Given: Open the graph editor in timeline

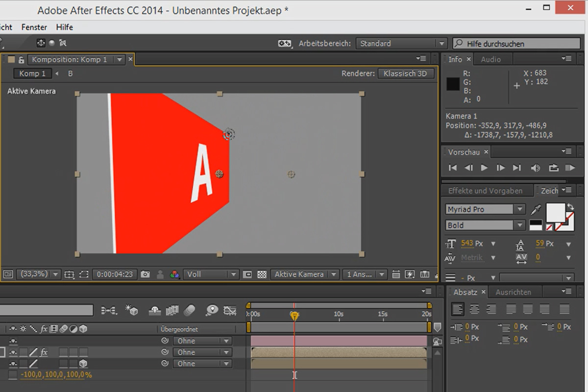Looking at the screenshot, I should (230, 310).
